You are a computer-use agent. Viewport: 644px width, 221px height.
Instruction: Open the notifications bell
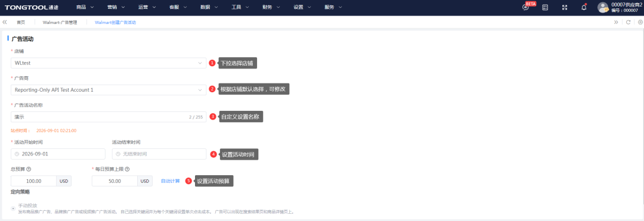584,7
